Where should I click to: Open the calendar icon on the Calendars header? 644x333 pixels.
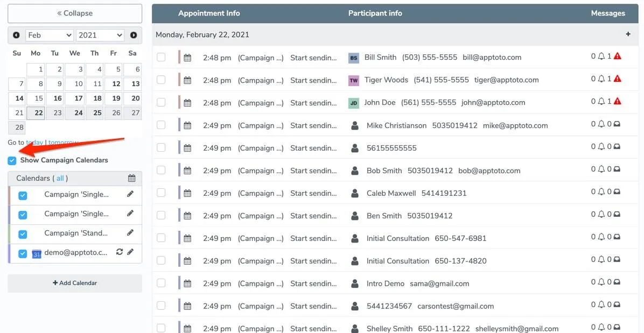tap(132, 178)
